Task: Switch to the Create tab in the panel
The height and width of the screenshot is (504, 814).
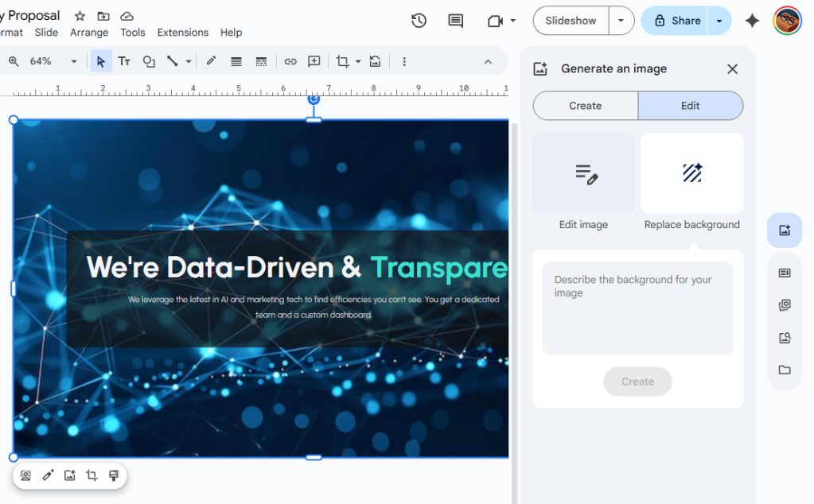Action: (x=585, y=105)
